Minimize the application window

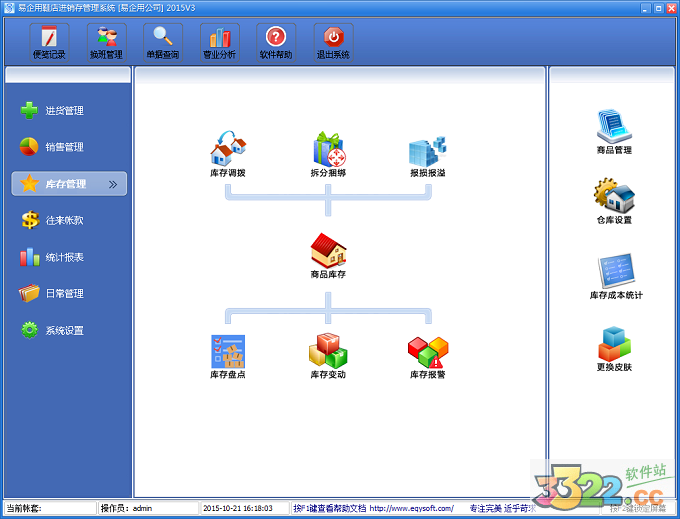(x=646, y=8)
